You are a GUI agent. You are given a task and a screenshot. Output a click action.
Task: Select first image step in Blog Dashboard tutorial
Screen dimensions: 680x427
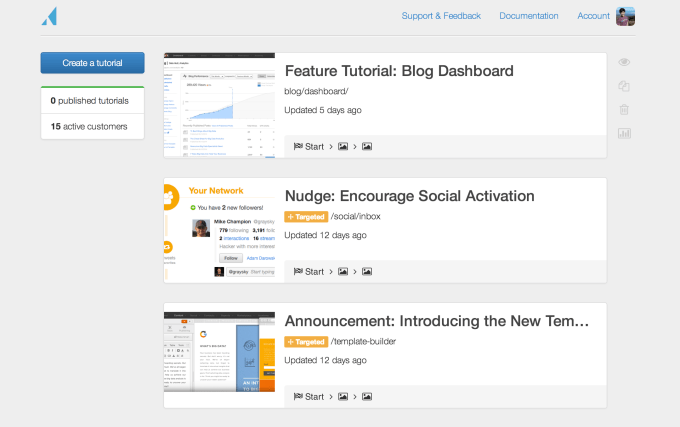pyautogui.click(x=343, y=147)
